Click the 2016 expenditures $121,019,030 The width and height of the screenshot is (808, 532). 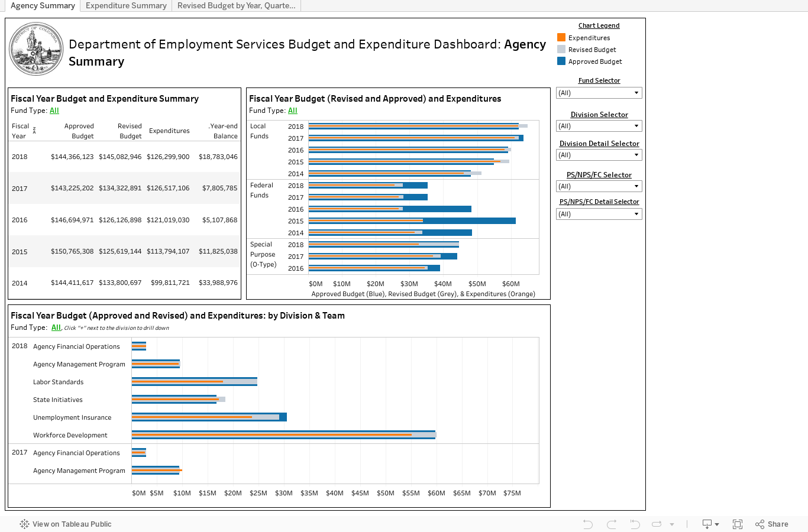168,220
